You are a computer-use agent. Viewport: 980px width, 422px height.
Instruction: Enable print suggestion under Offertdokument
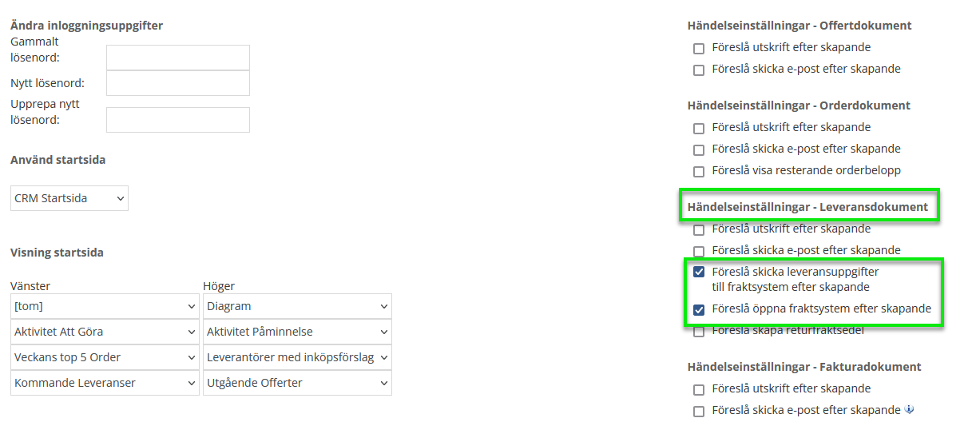click(699, 48)
